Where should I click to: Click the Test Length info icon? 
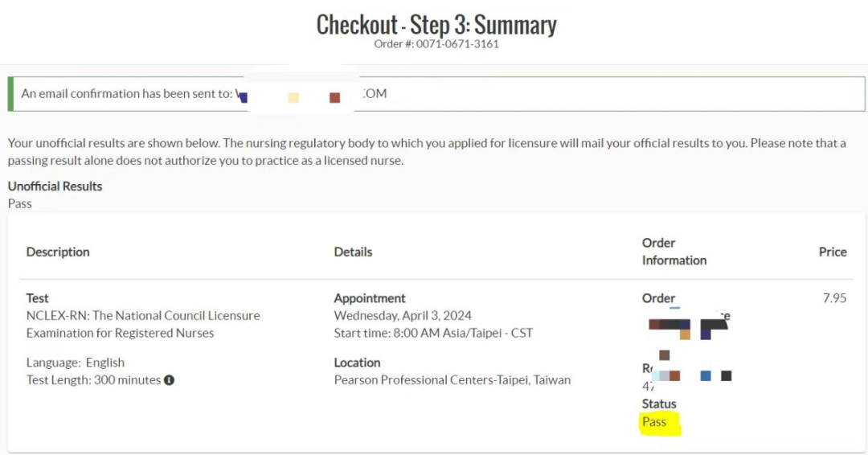coord(169,380)
